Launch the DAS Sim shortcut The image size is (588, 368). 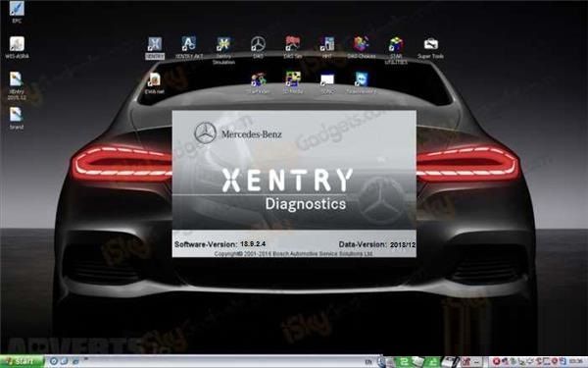pos(292,47)
